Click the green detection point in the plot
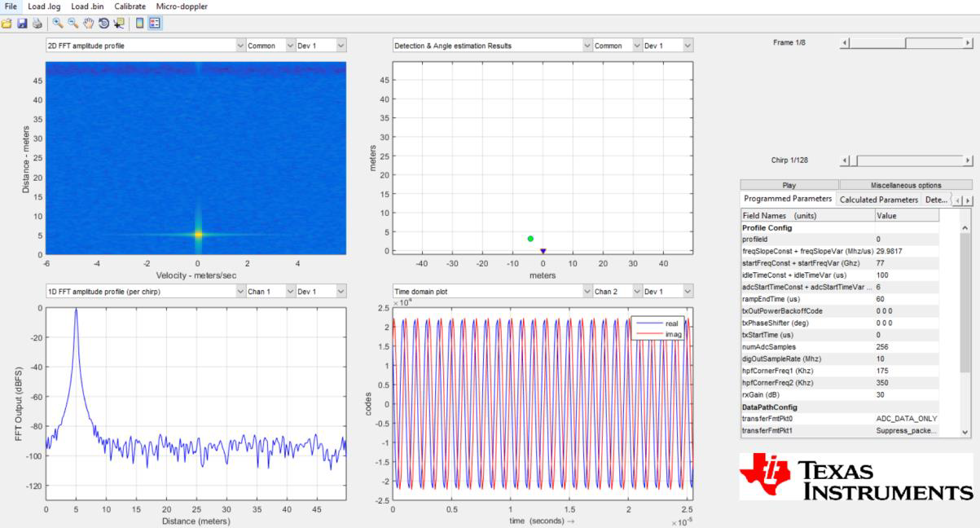 530,239
